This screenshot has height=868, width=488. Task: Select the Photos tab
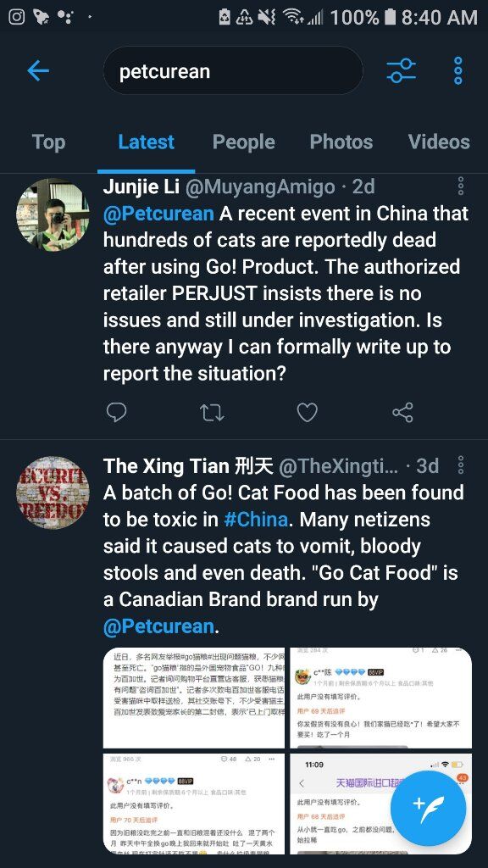(x=341, y=142)
